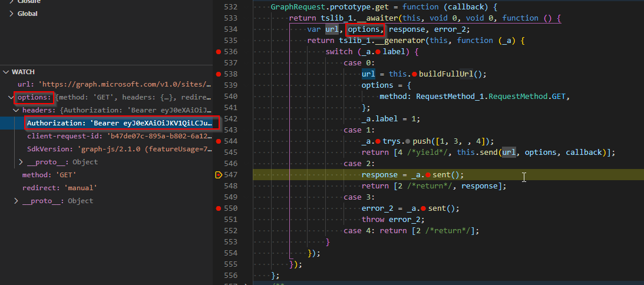Click gray inline breakpoint dot before push
This screenshot has width=644, height=285.
[408, 141]
